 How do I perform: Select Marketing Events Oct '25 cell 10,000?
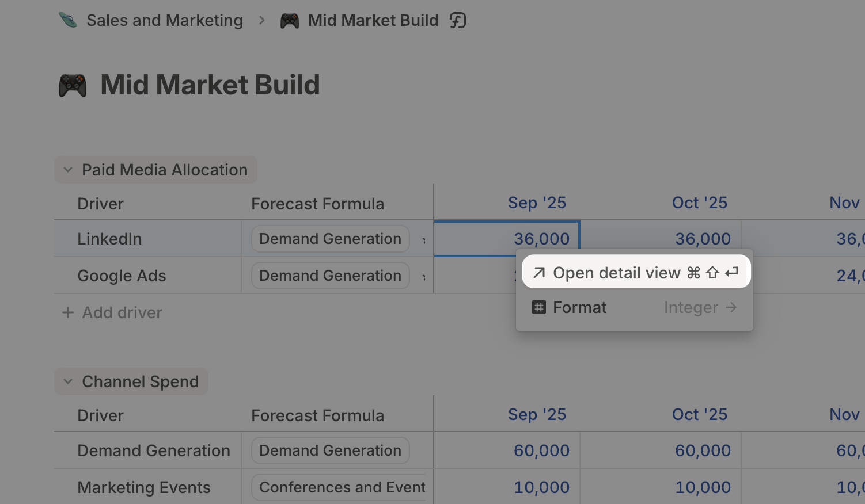(661, 487)
